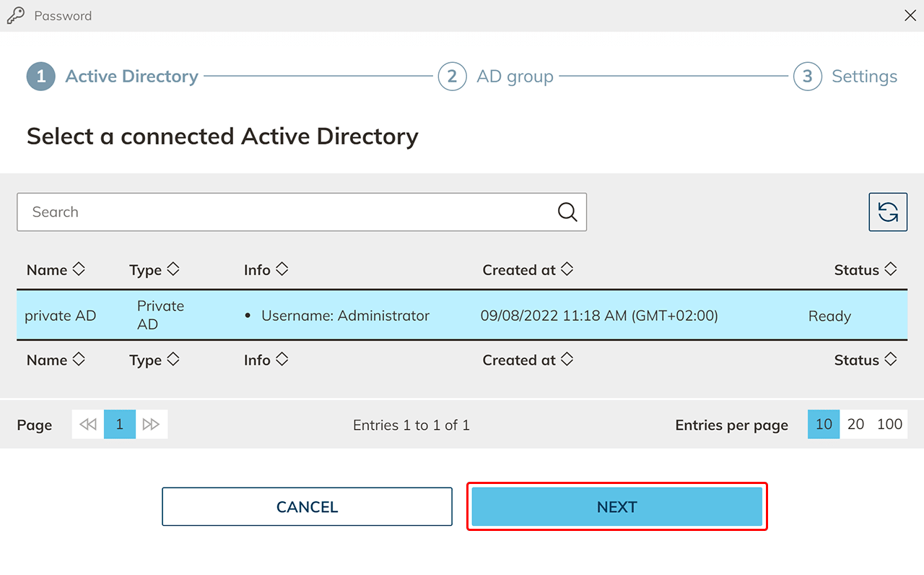This screenshot has width=924, height=575.
Task: Click into the Search input field
Action: (x=289, y=212)
